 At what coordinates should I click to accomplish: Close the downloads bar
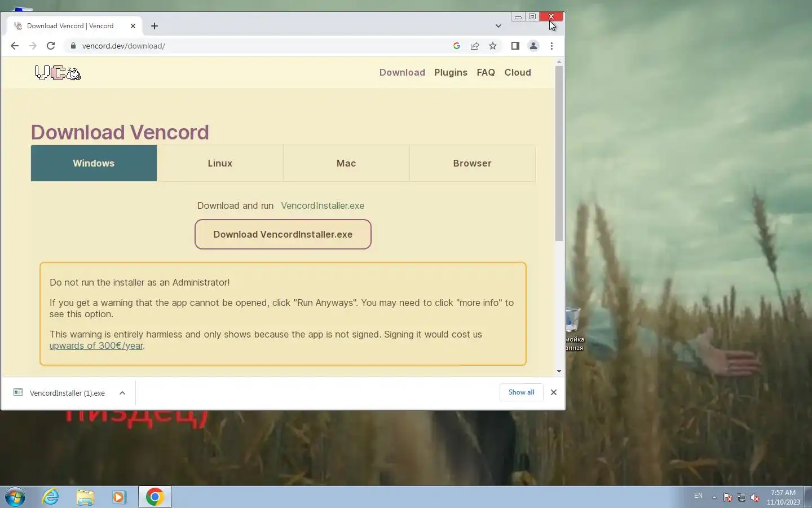coord(554,392)
